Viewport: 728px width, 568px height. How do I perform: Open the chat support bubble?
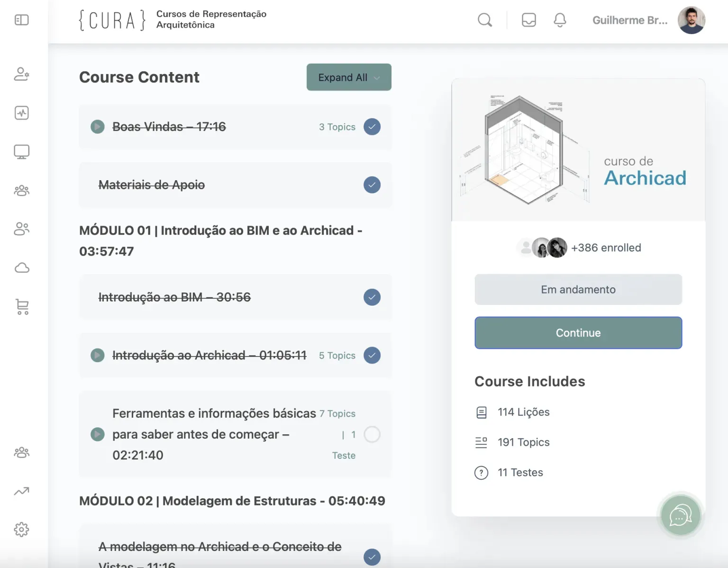point(681,515)
